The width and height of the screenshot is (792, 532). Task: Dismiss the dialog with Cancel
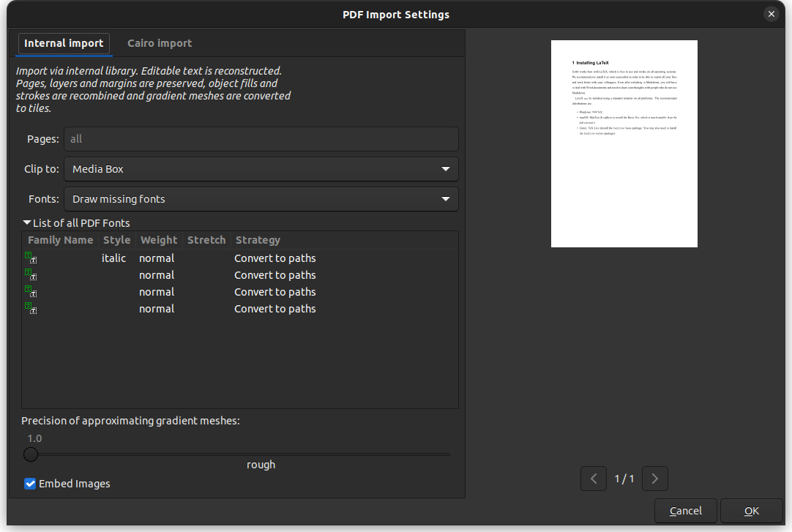point(686,510)
